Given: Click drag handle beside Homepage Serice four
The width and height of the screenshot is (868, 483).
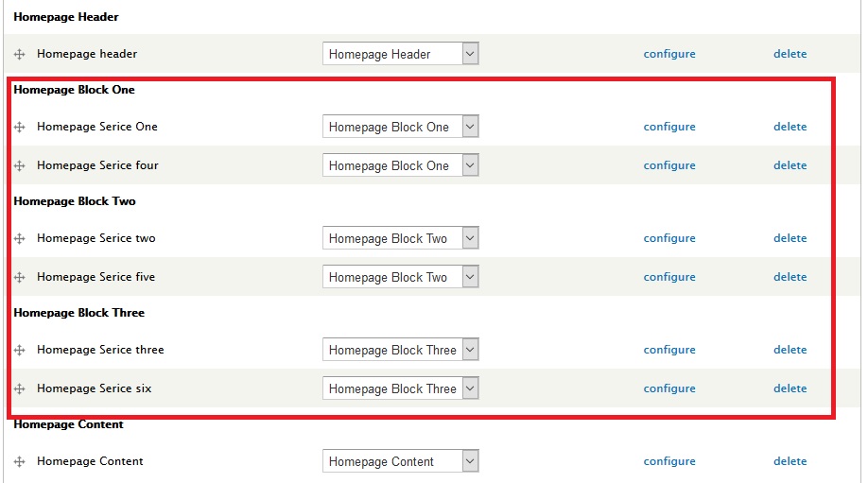Looking at the screenshot, I should click(20, 166).
